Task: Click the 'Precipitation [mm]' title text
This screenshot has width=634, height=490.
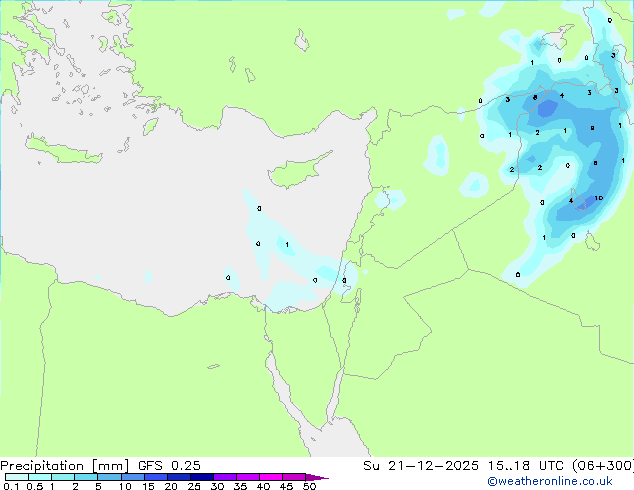Action: point(64,466)
